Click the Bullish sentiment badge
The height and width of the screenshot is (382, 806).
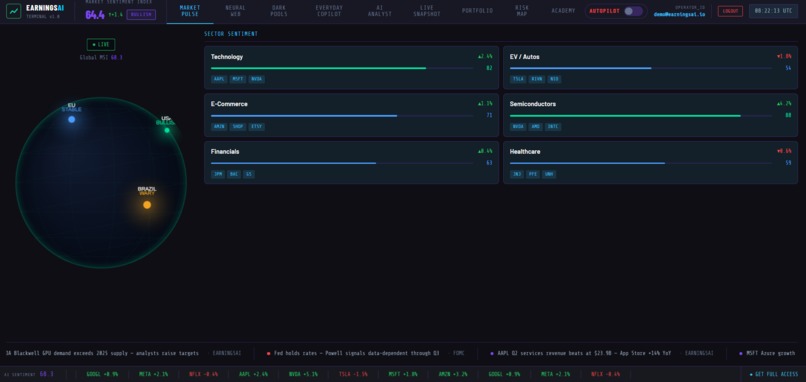coord(141,14)
